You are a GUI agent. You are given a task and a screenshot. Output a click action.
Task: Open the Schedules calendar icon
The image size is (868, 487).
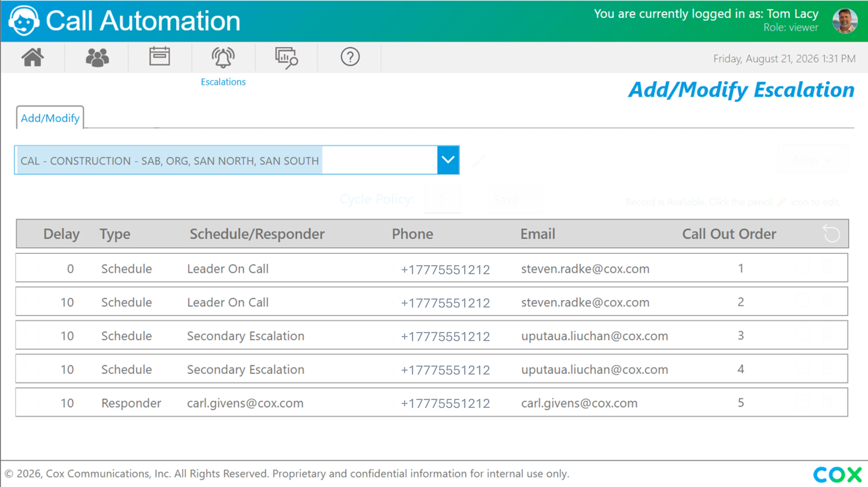[159, 56]
